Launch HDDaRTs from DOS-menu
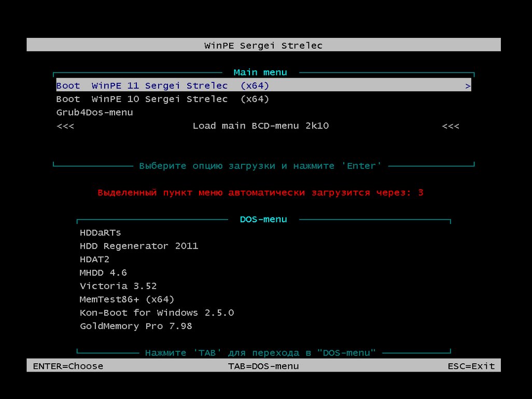 101,233
